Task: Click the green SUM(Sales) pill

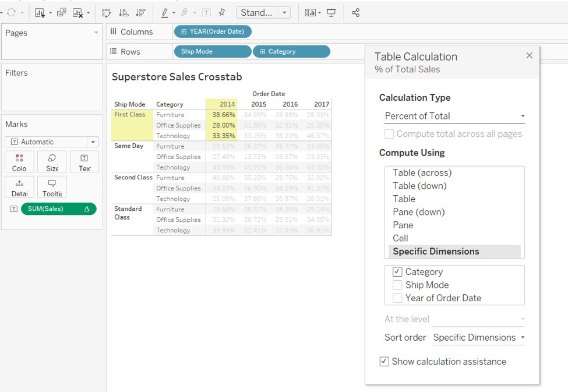Action: click(x=57, y=208)
